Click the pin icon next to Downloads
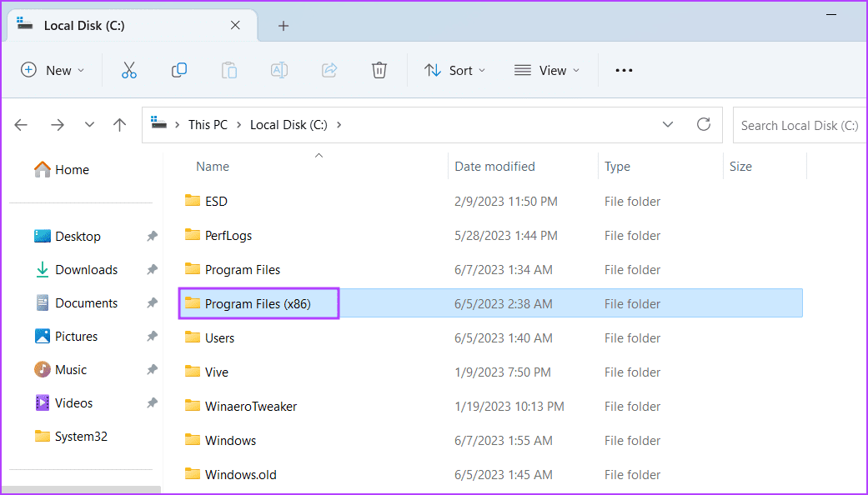 click(152, 270)
